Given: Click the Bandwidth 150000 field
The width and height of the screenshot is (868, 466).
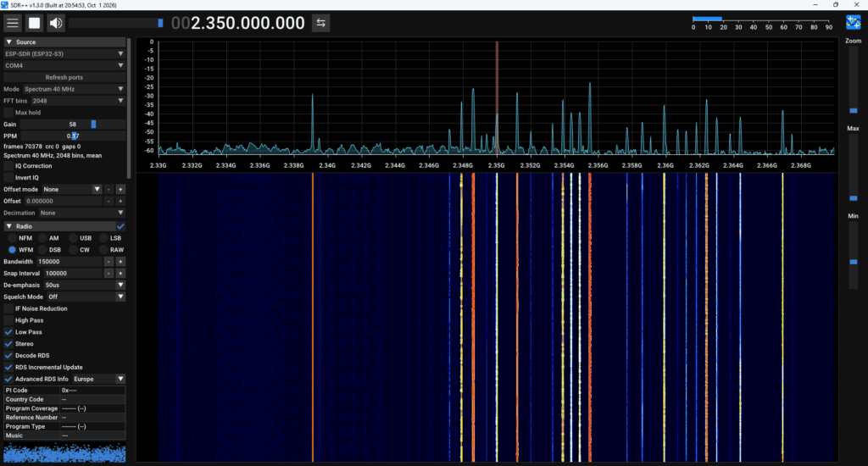Looking at the screenshot, I should coord(70,261).
